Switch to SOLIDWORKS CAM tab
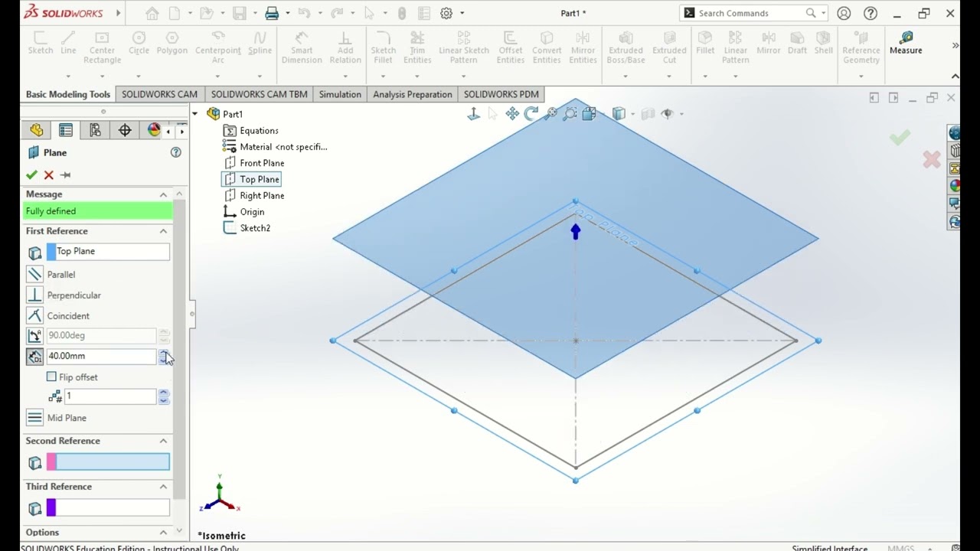 pos(159,94)
